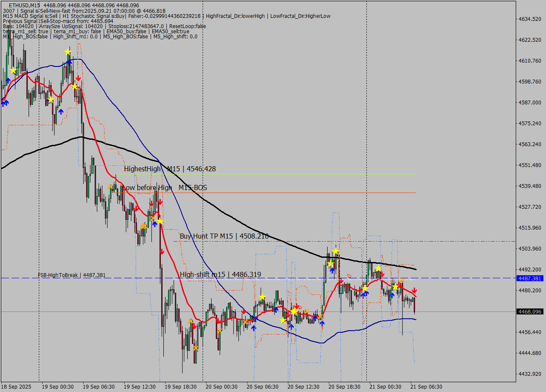Select the yellow star signal above the 19 Sep 00:30 peak
This screenshot has width=546, height=392.
pyautogui.click(x=67, y=52)
